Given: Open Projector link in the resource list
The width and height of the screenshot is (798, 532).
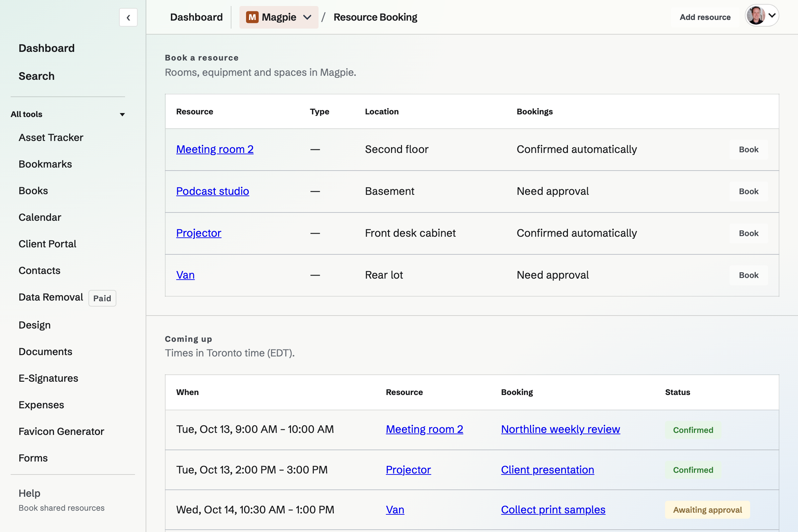Looking at the screenshot, I should 199,233.
